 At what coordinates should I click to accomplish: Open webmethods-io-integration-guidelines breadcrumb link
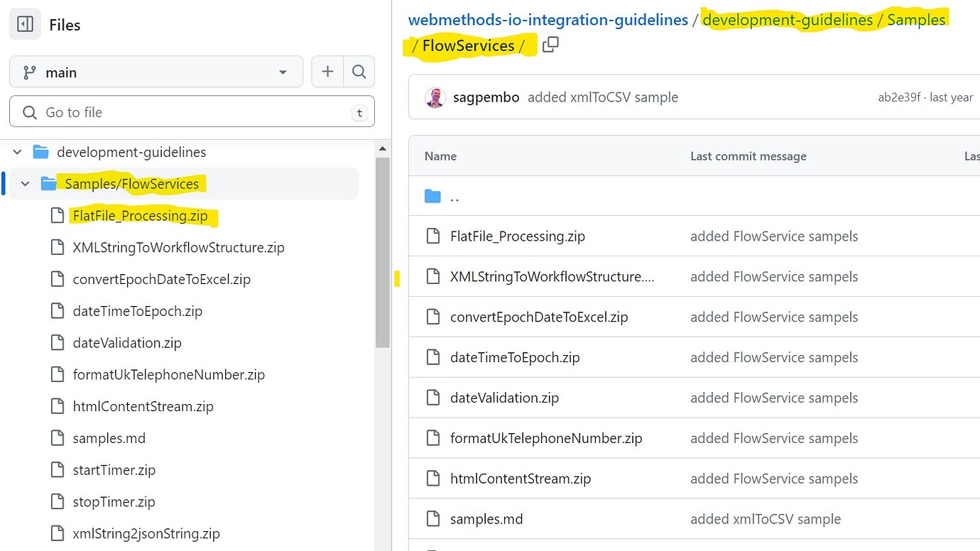pos(548,20)
